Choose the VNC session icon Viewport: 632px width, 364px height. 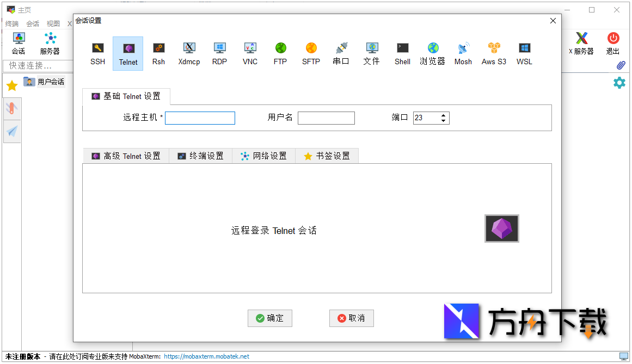250,53
